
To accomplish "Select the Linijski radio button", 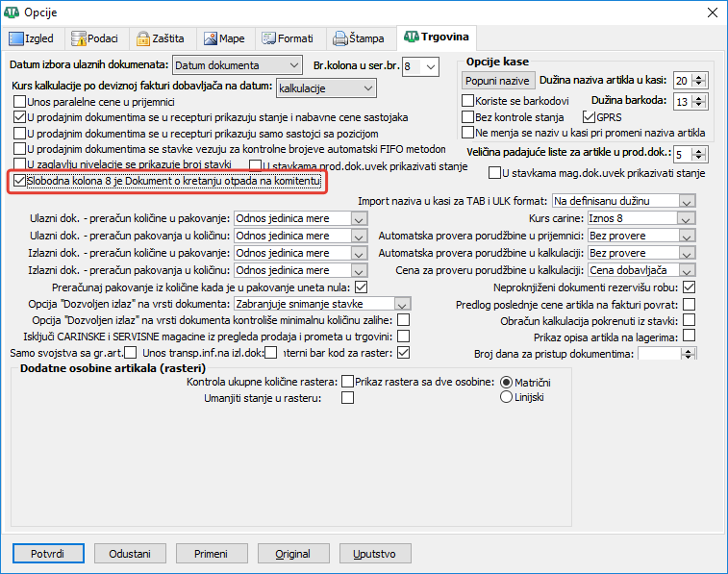I will 506,397.
